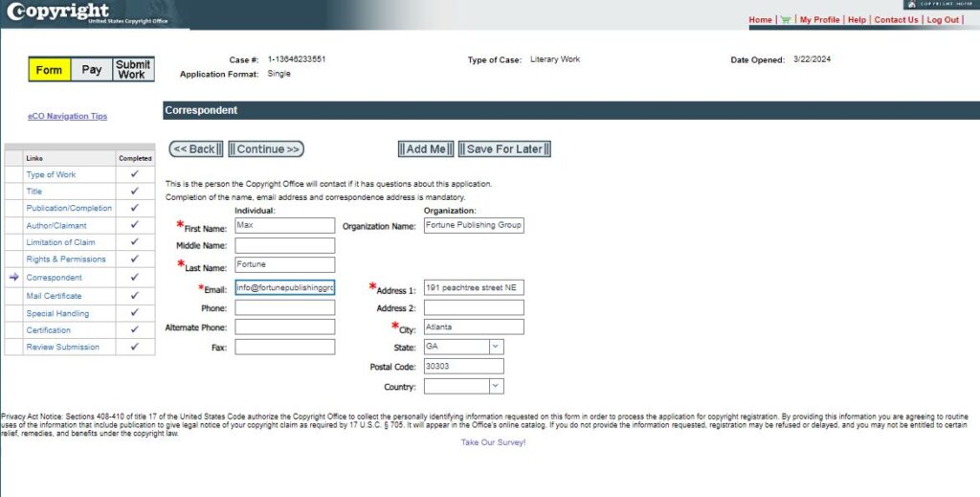Click the checkmark beside Review Submission
980x497 pixels.
point(134,347)
